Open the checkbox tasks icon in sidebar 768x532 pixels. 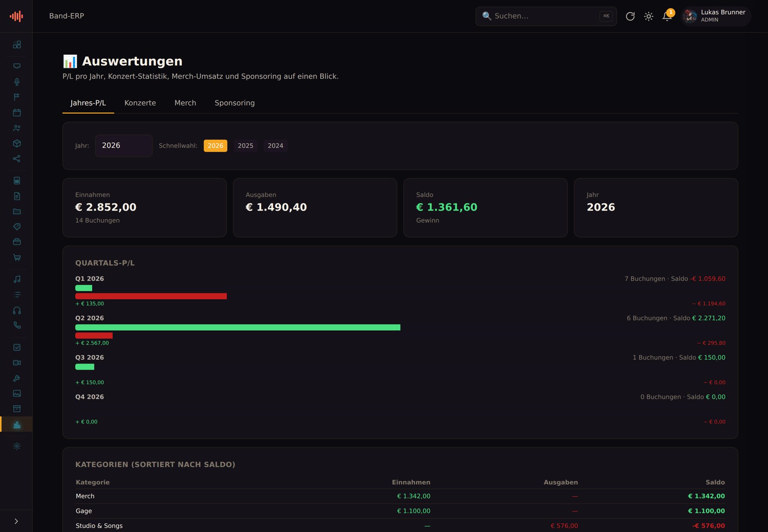(x=17, y=347)
